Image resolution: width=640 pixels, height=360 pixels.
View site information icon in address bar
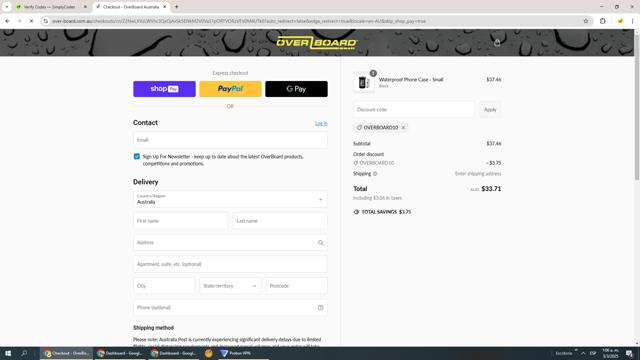tap(46, 21)
